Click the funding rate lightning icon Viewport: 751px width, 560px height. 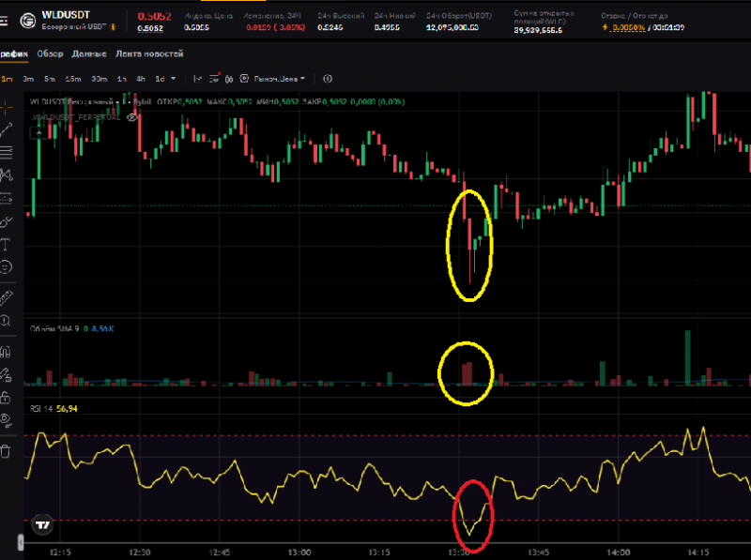(605, 27)
